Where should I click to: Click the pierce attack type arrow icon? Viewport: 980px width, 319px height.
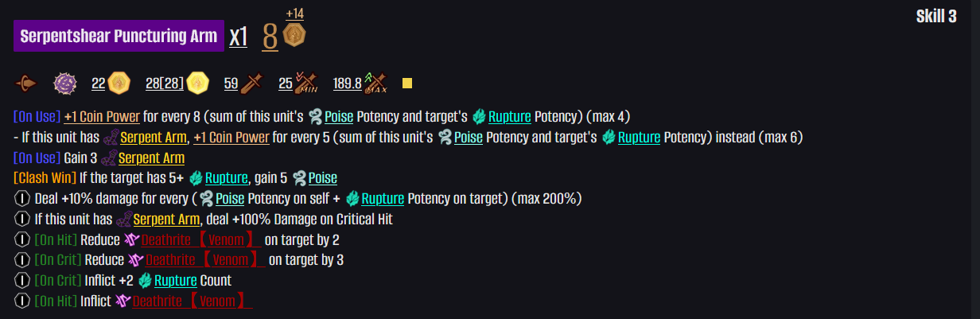(x=26, y=82)
